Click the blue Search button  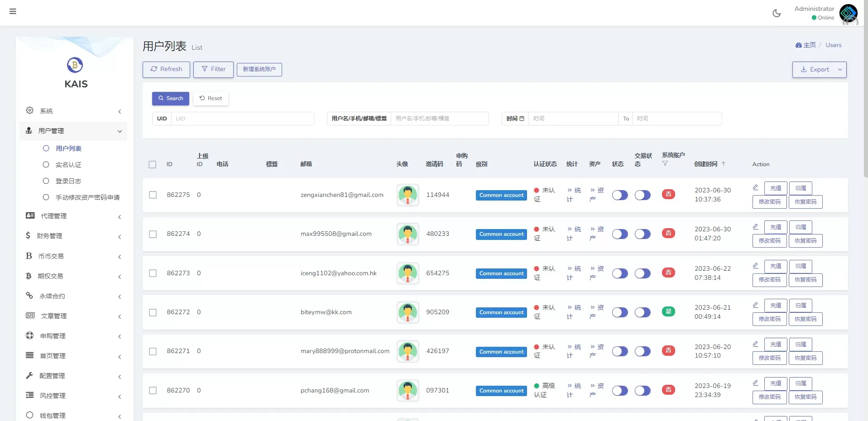click(171, 98)
